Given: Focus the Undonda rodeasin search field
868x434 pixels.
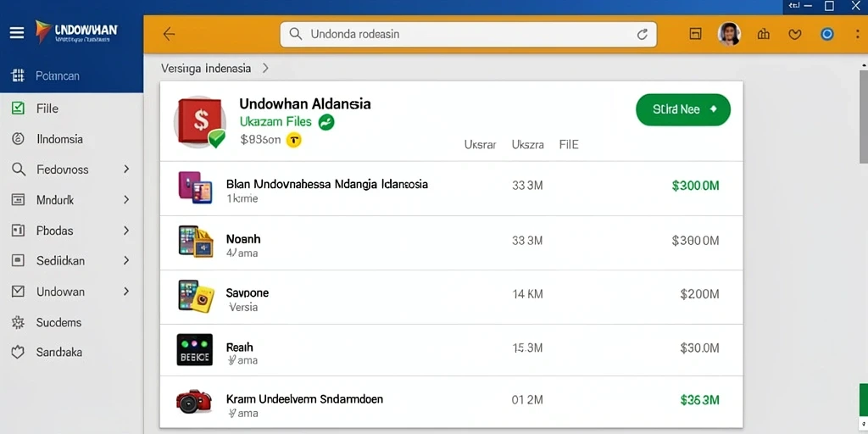Looking at the screenshot, I should [468, 34].
